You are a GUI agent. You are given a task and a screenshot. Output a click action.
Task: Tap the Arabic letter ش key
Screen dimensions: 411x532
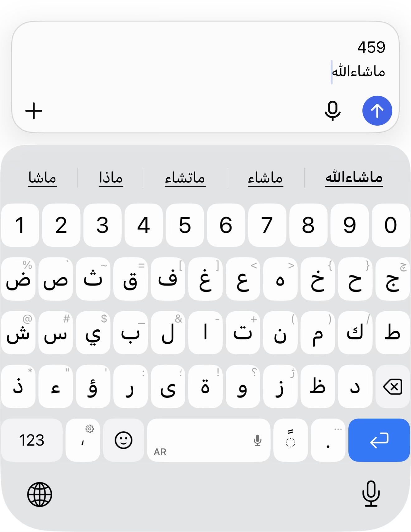click(18, 333)
